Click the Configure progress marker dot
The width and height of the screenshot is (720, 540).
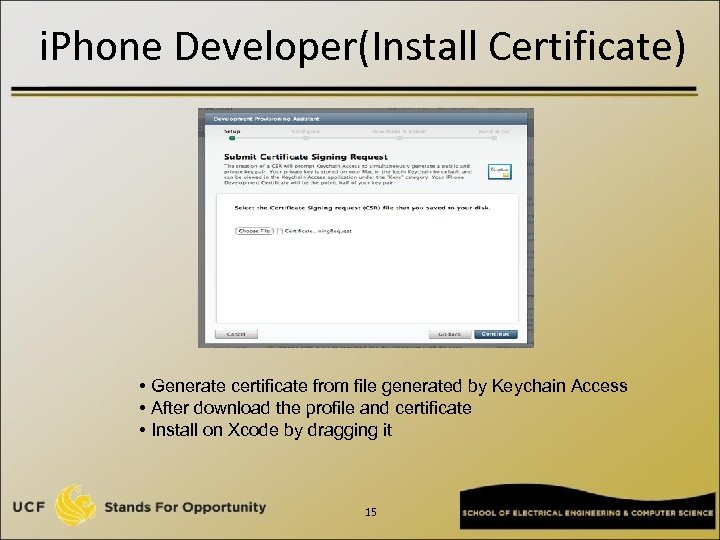pos(305,138)
